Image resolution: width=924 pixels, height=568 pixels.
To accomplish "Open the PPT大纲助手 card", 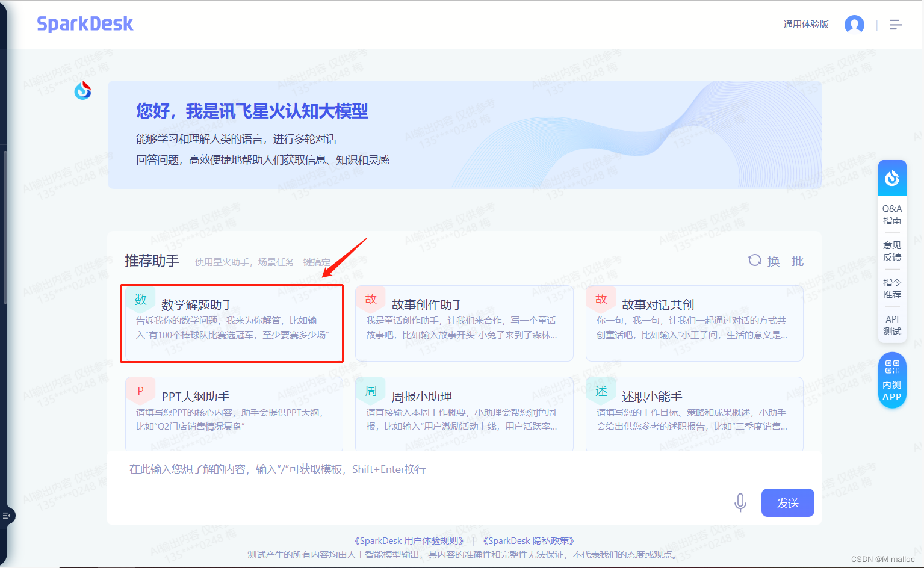I will point(234,413).
